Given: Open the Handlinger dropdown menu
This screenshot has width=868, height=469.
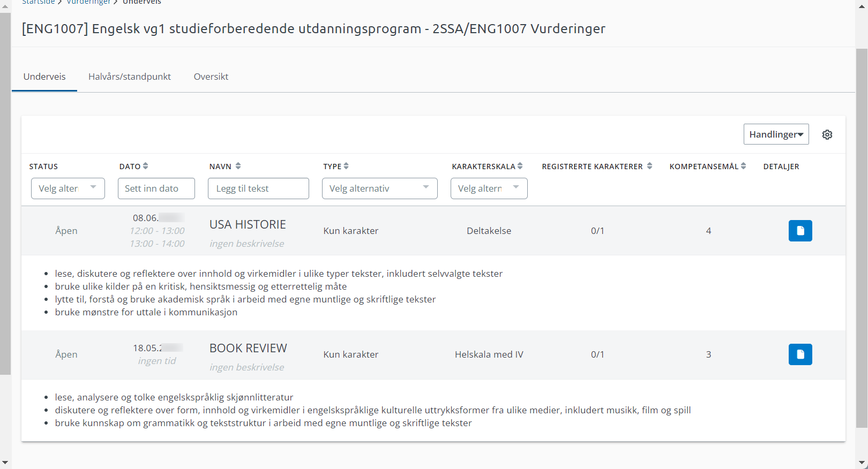Looking at the screenshot, I should (x=776, y=134).
